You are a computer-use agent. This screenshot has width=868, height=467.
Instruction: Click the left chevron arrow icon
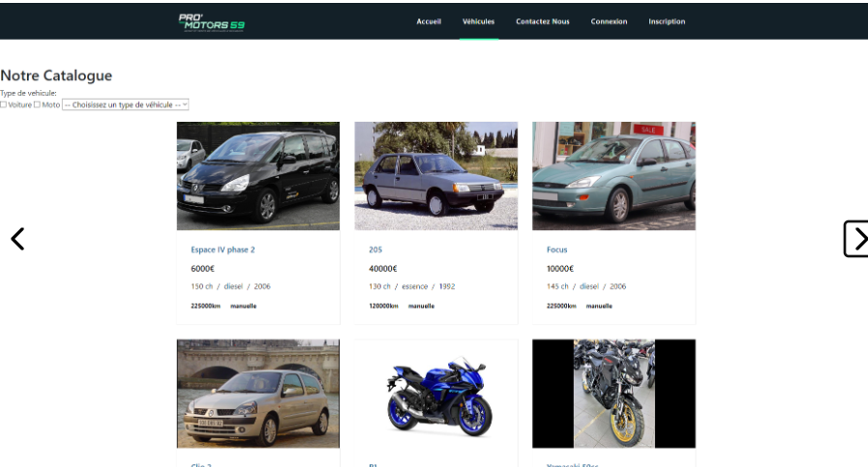pyautogui.click(x=17, y=239)
